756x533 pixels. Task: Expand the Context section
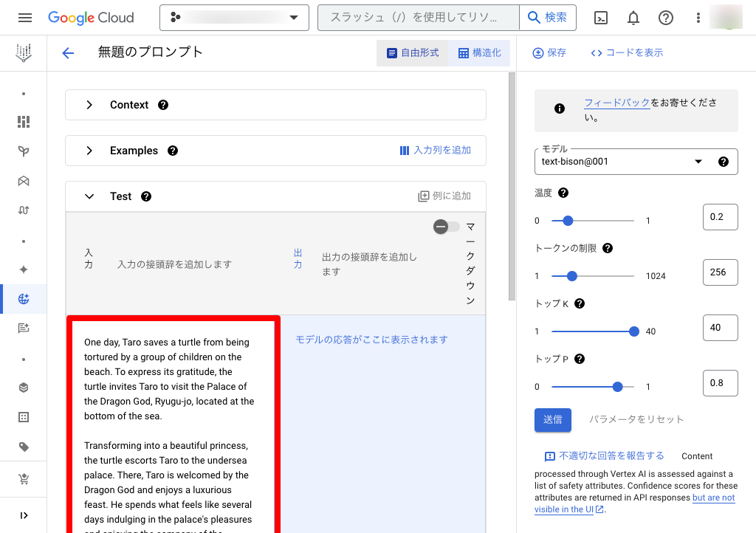89,105
